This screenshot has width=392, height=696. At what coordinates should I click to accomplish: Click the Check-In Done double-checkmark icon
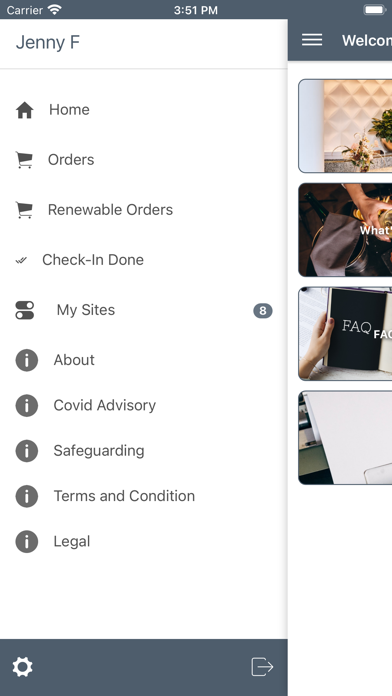pyautogui.click(x=21, y=260)
